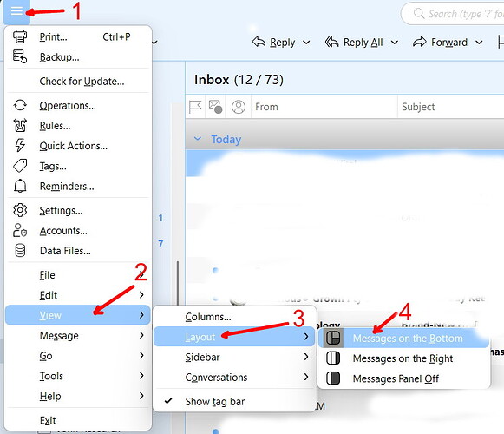The height and width of the screenshot is (434, 504).
Task: Select Messages on the Right layout icon
Action: pos(333,358)
